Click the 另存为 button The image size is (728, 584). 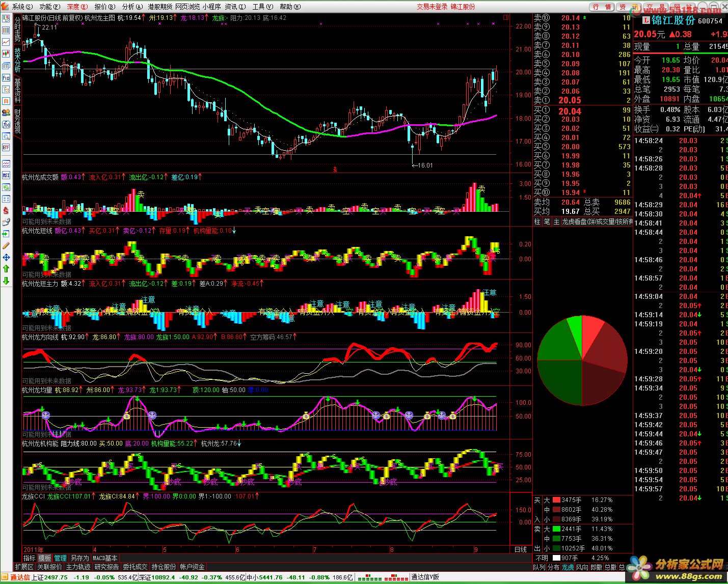click(x=79, y=558)
